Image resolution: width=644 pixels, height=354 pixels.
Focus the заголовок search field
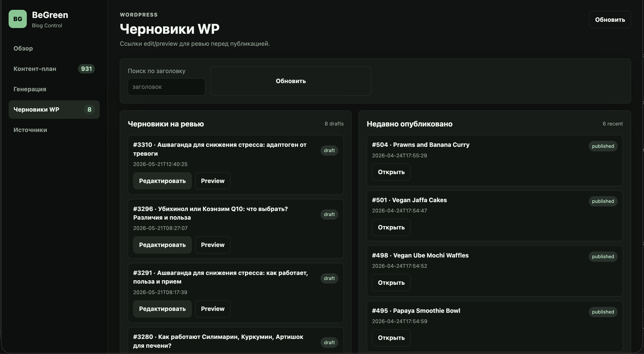tap(166, 87)
